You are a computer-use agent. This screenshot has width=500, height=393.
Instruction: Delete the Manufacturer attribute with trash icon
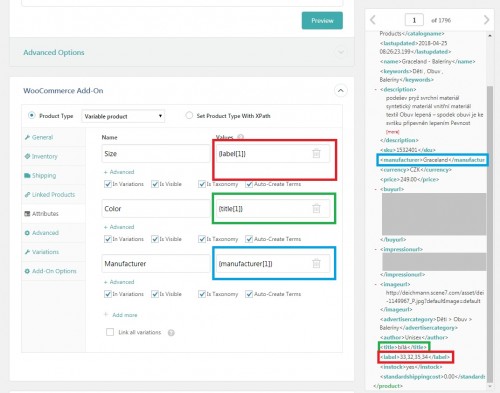[x=316, y=263]
